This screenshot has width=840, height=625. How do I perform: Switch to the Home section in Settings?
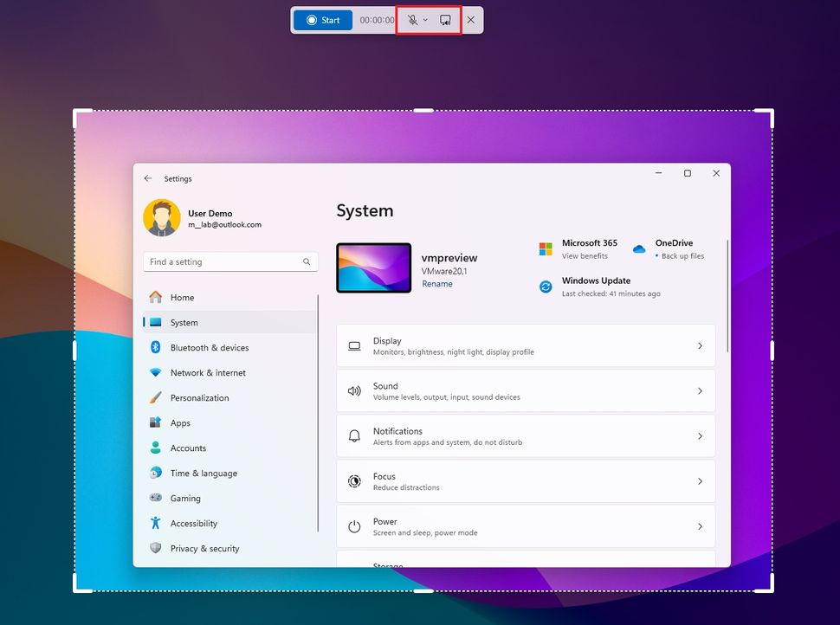click(x=182, y=297)
